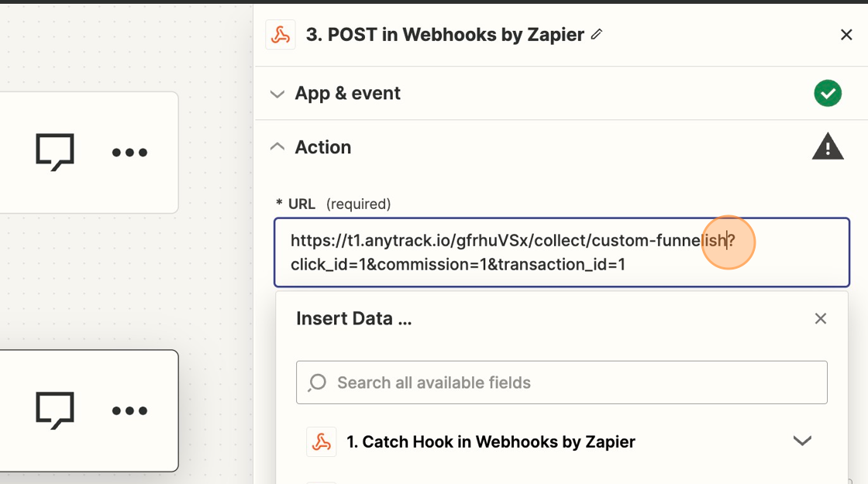Image resolution: width=868 pixels, height=484 pixels.
Task: Expand the App & event section
Action: click(277, 94)
